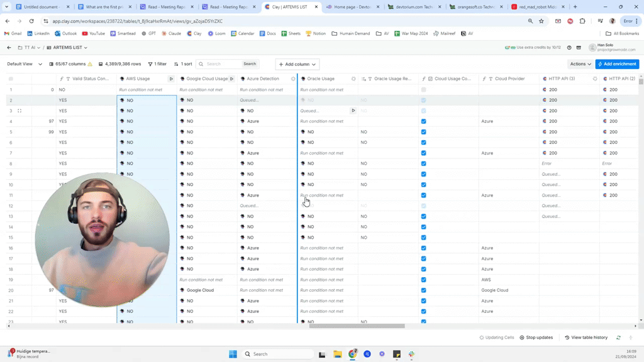644x362 pixels.
Task: Open the Default View dropdown
Action: point(25,64)
